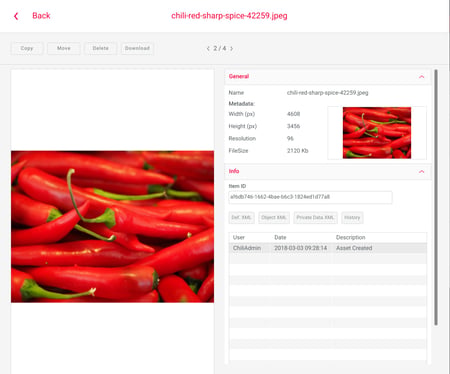Click the Description column header
The width and height of the screenshot is (450, 374).
tap(350, 237)
